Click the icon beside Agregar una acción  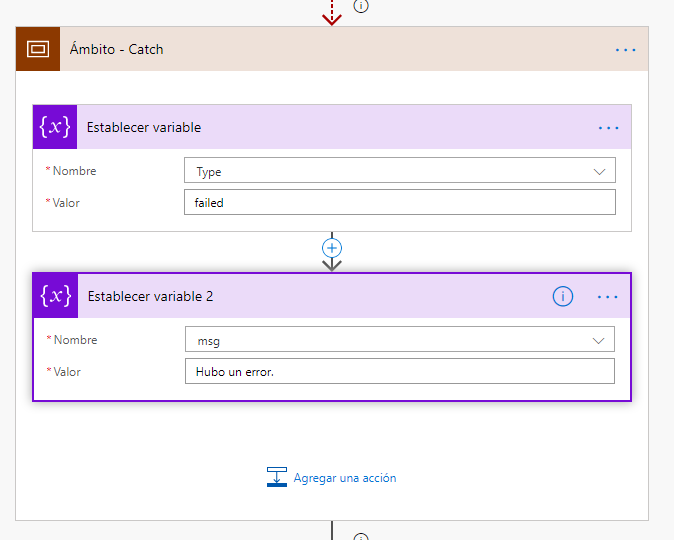(x=277, y=478)
